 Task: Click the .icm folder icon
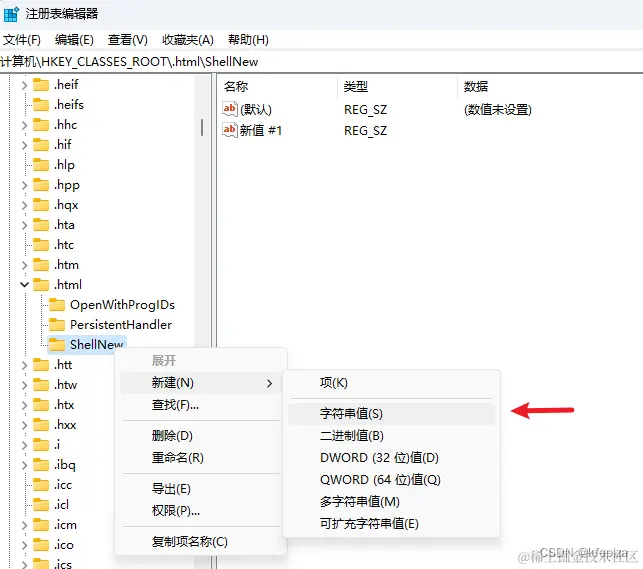[x=41, y=525]
